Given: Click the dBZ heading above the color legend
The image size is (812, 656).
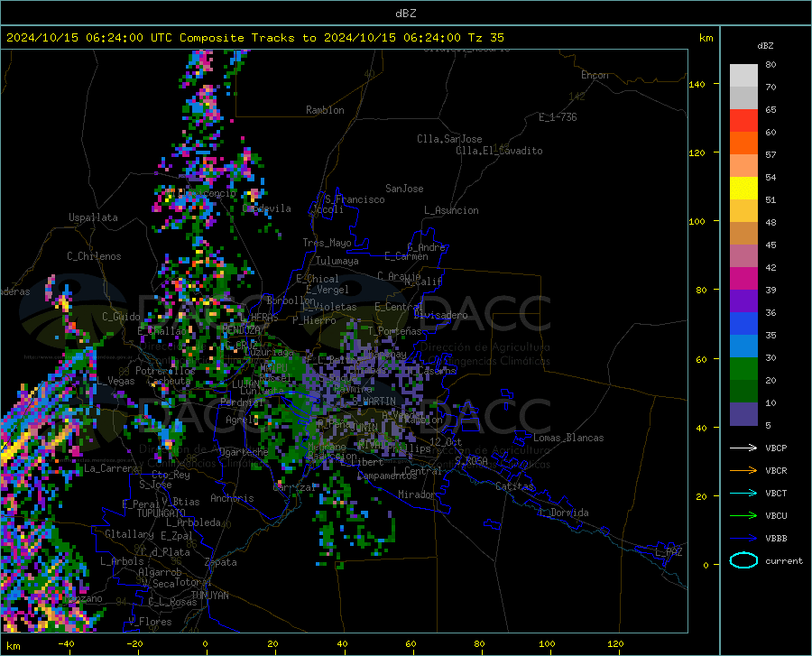Looking at the screenshot, I should [765, 45].
